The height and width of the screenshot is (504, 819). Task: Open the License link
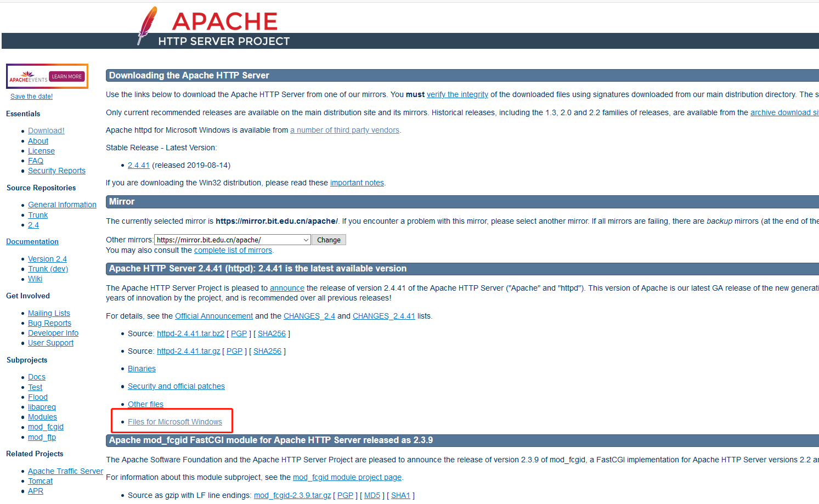pyautogui.click(x=41, y=151)
